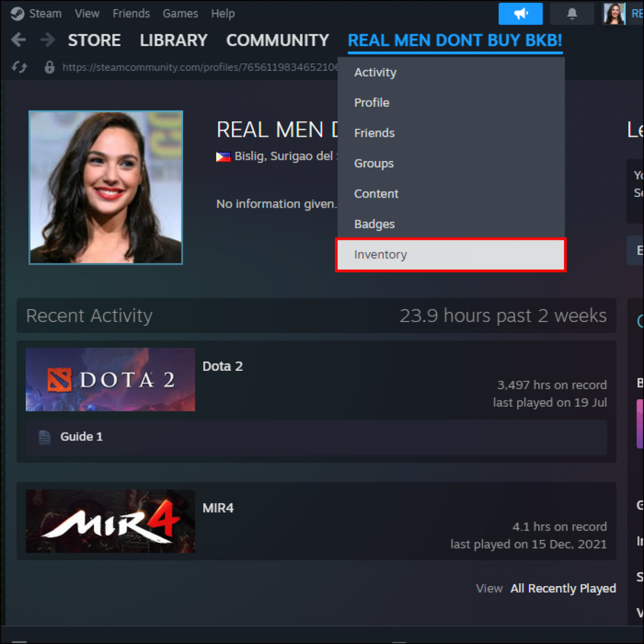Switch to the LIBRARY tab
The image size is (644, 644).
point(173,40)
